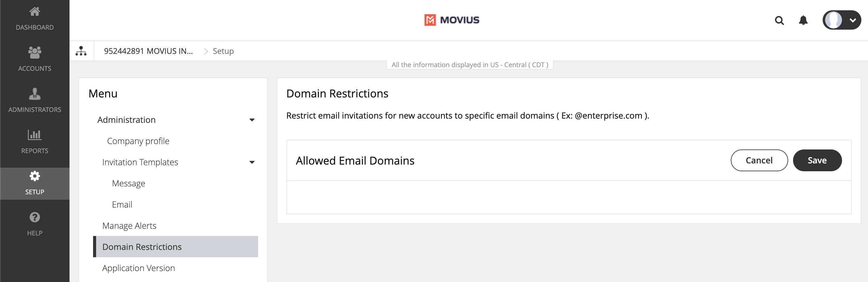Open Manage Alerts menu item
Screen dimensions: 868x282
[x=129, y=226]
